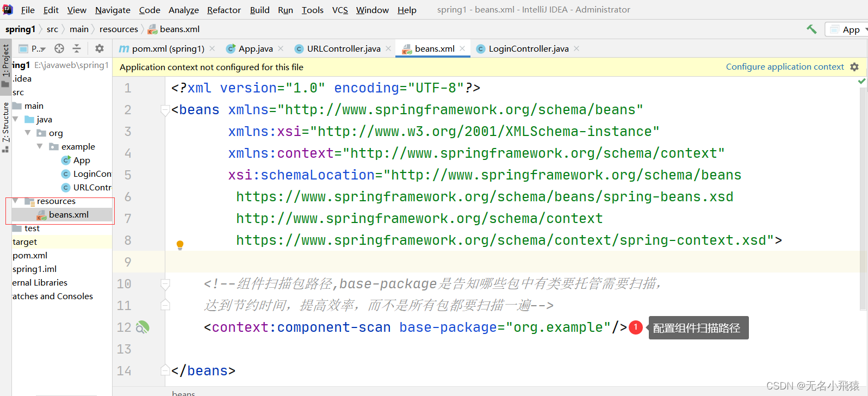The image size is (868, 396).
Task: Close the pom.xml (spring1) tab
Action: coord(212,48)
